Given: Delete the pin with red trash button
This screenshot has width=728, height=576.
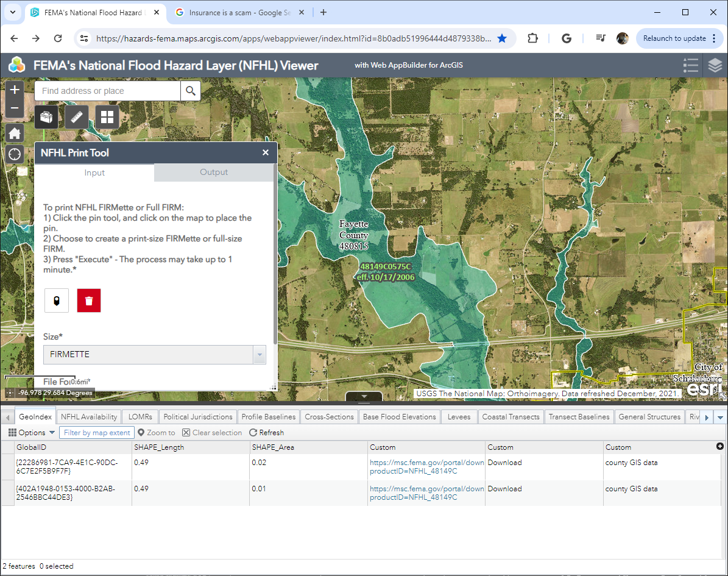Looking at the screenshot, I should point(89,300).
